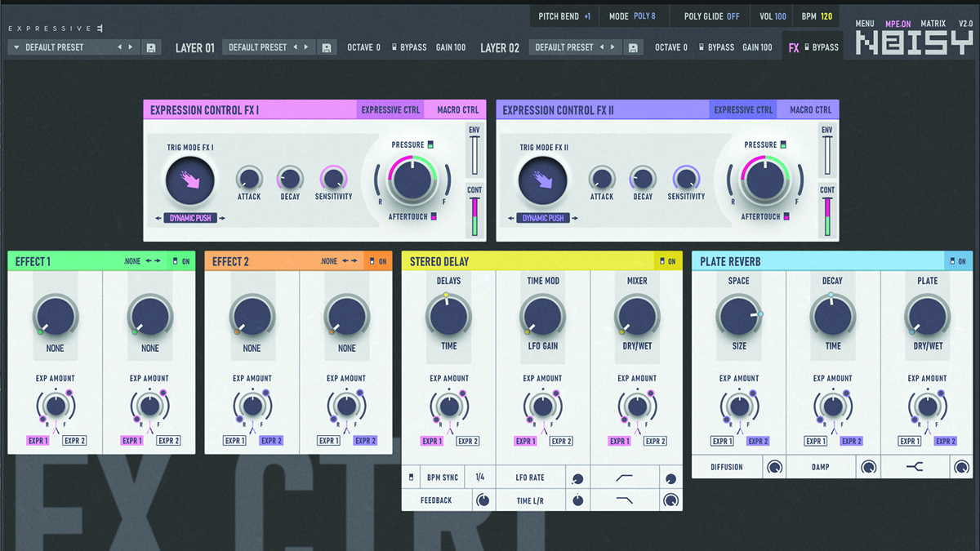Click the MPE.ON button
Viewport: 980px width, 551px height.
click(898, 24)
